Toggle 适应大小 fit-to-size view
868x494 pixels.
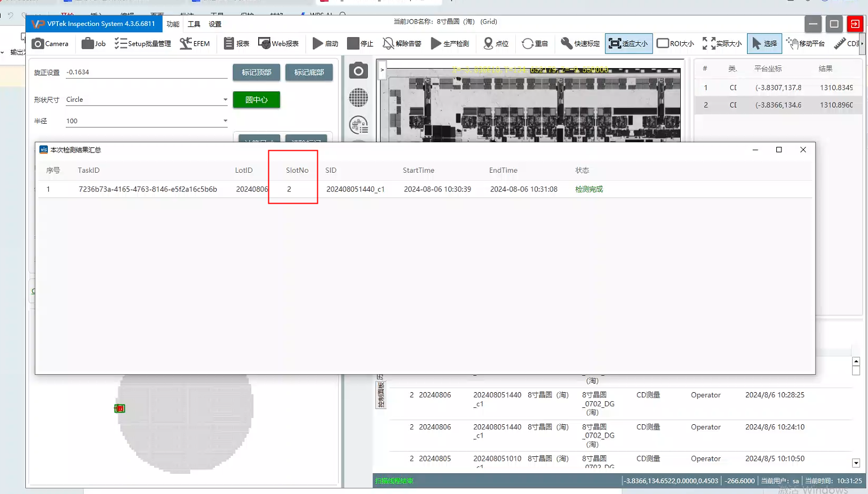click(x=628, y=43)
